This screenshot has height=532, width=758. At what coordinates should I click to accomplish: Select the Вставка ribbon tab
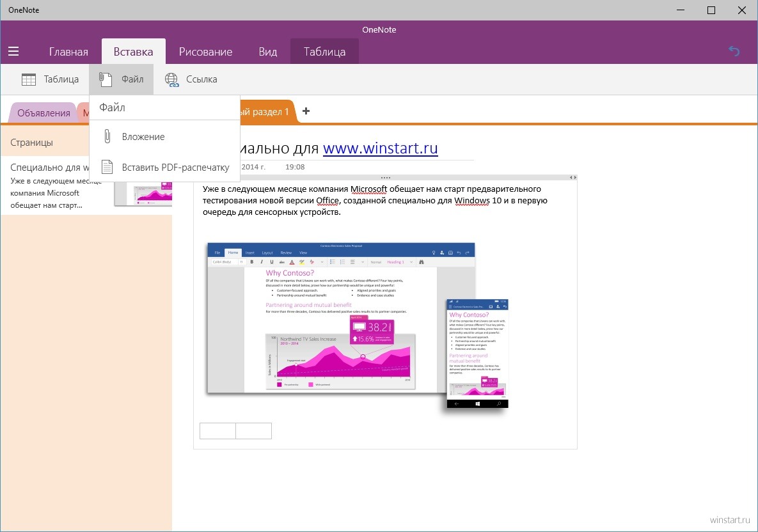(x=134, y=52)
